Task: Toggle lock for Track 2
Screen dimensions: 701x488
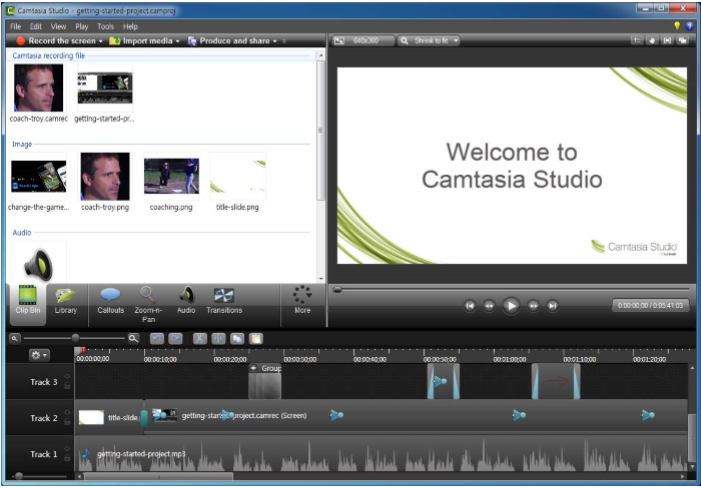Action: pyautogui.click(x=67, y=422)
